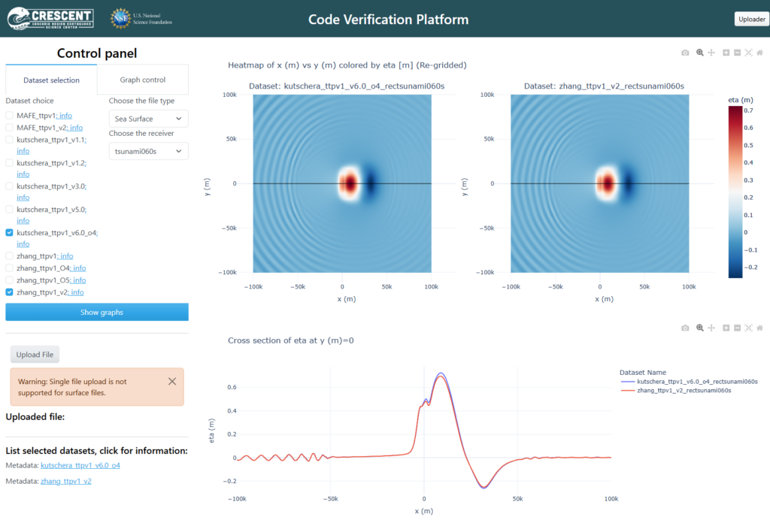
Task: Open the kutschera_ttpv1_v6.0_o4 metadata link
Action: (x=80, y=465)
